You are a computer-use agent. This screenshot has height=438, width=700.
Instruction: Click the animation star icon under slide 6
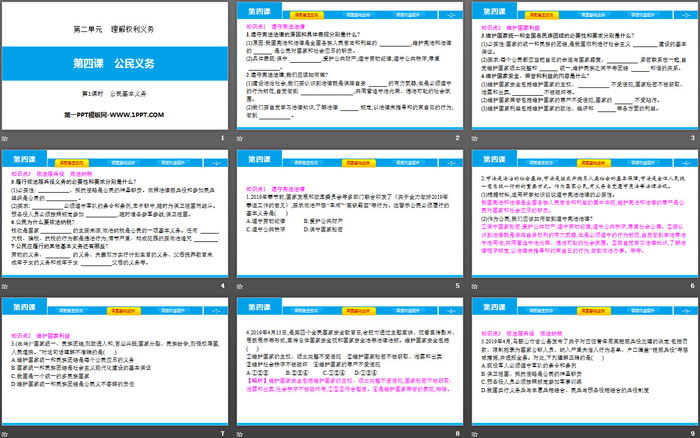pyautogui.click(x=475, y=286)
